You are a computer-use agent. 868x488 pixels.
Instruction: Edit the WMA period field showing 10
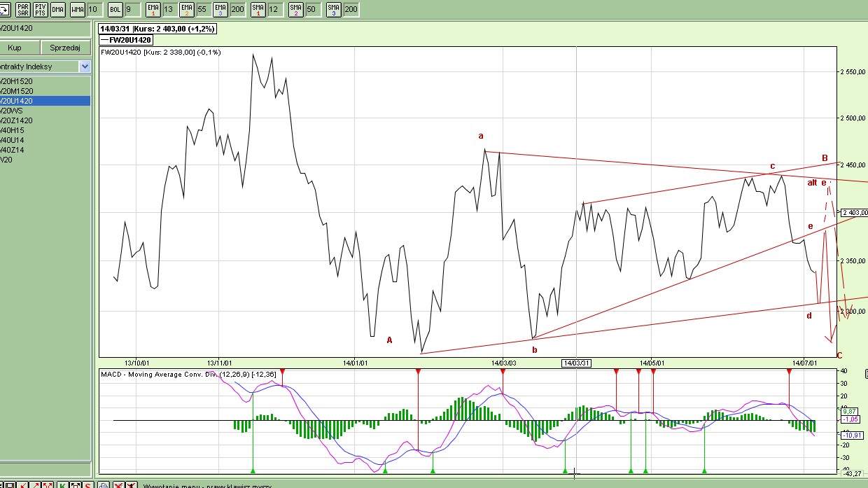click(95, 10)
